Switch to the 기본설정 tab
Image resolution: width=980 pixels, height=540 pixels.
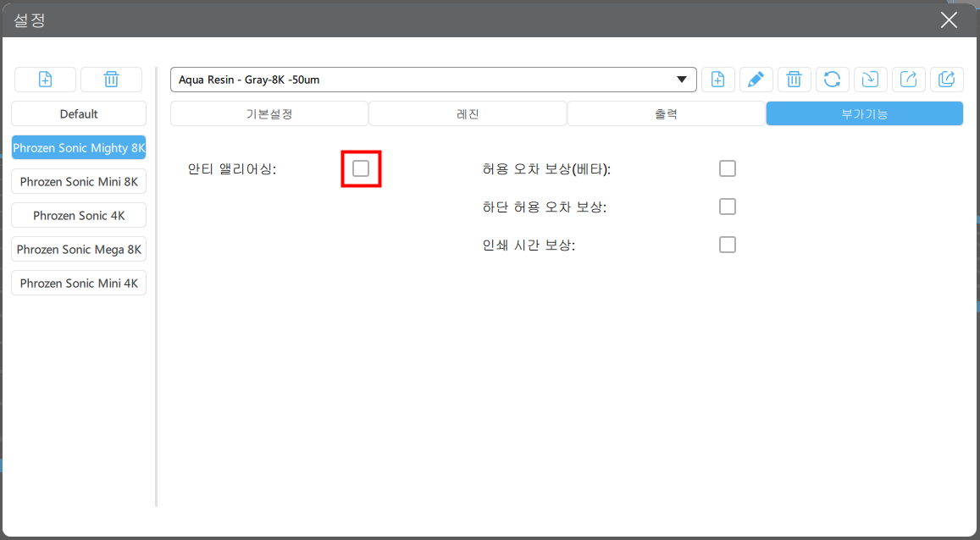click(269, 113)
